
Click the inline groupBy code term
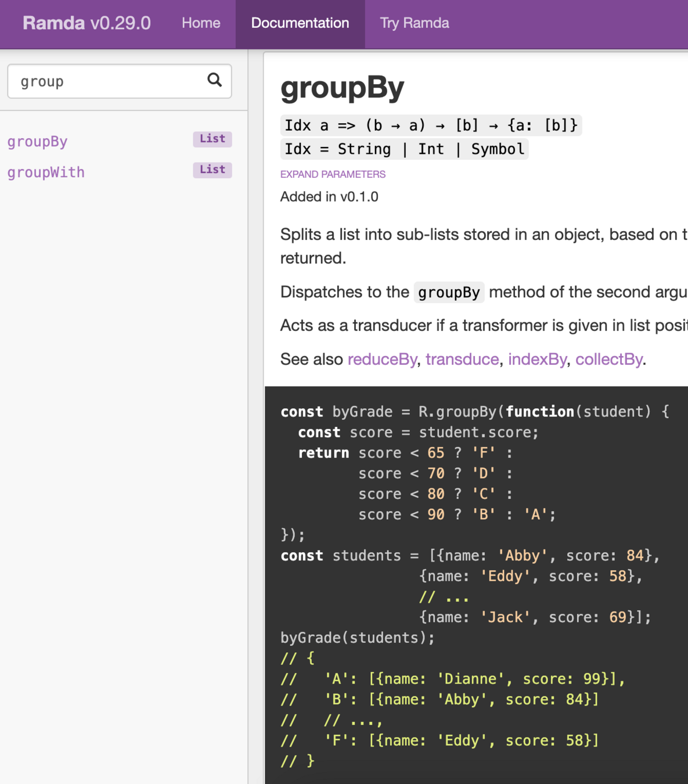[x=449, y=292]
